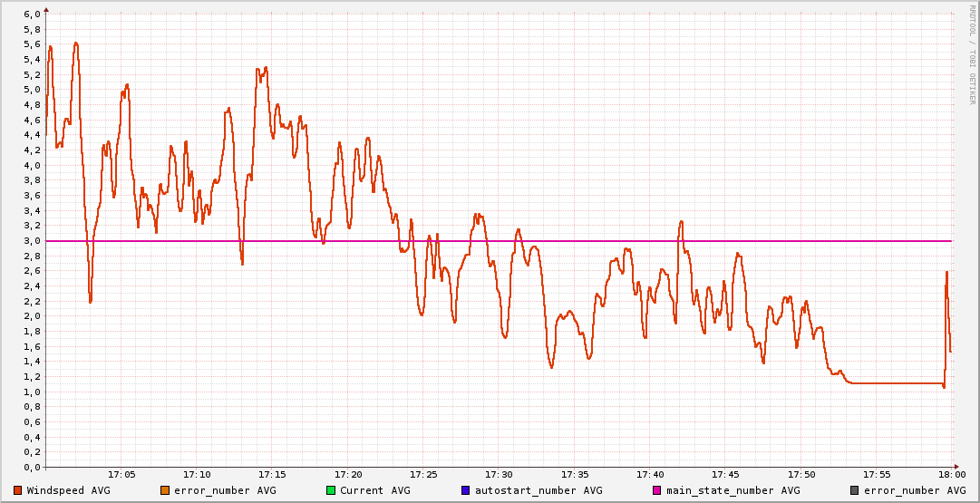
Task: Select the Windspeed AVG legend label
Action: (68, 490)
